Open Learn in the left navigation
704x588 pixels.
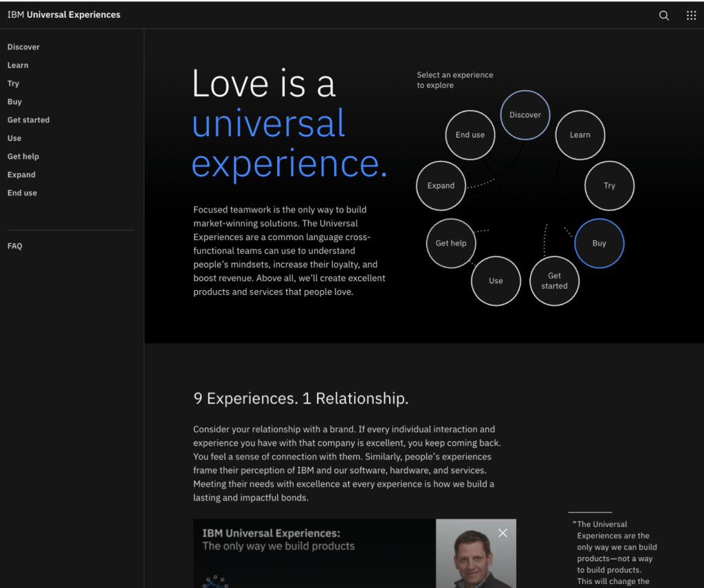[18, 65]
